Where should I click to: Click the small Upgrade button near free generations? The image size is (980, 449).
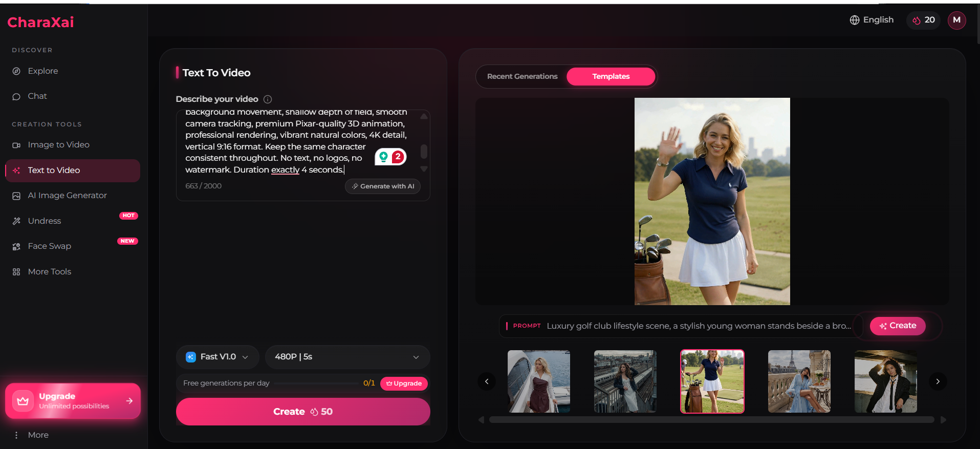pos(404,383)
